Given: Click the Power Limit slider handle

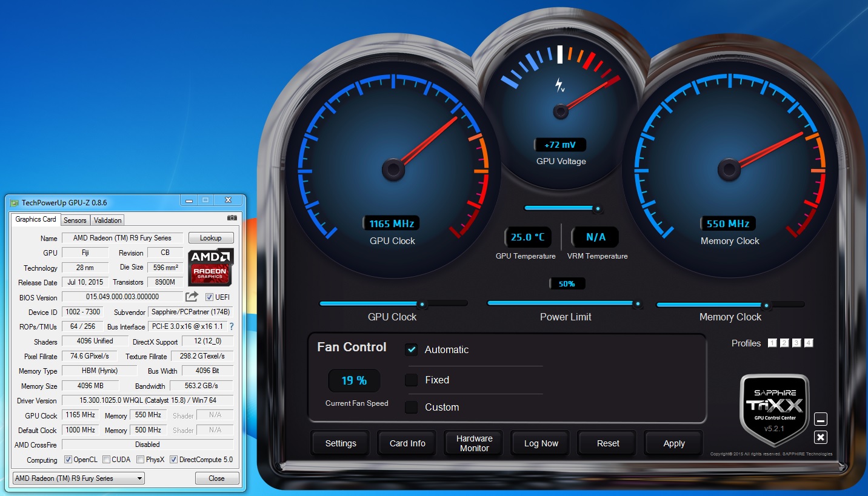Looking at the screenshot, I should (x=638, y=304).
